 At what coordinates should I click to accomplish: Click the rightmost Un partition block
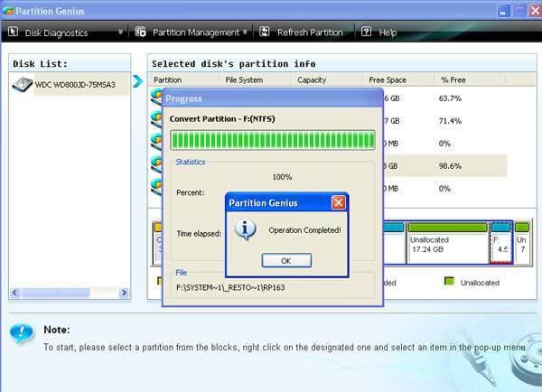522,243
